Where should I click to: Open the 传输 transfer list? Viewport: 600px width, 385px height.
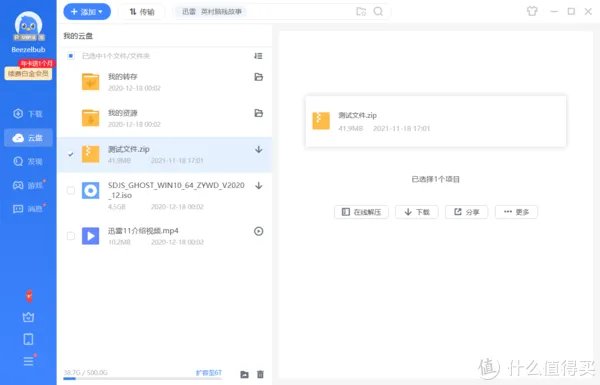142,12
